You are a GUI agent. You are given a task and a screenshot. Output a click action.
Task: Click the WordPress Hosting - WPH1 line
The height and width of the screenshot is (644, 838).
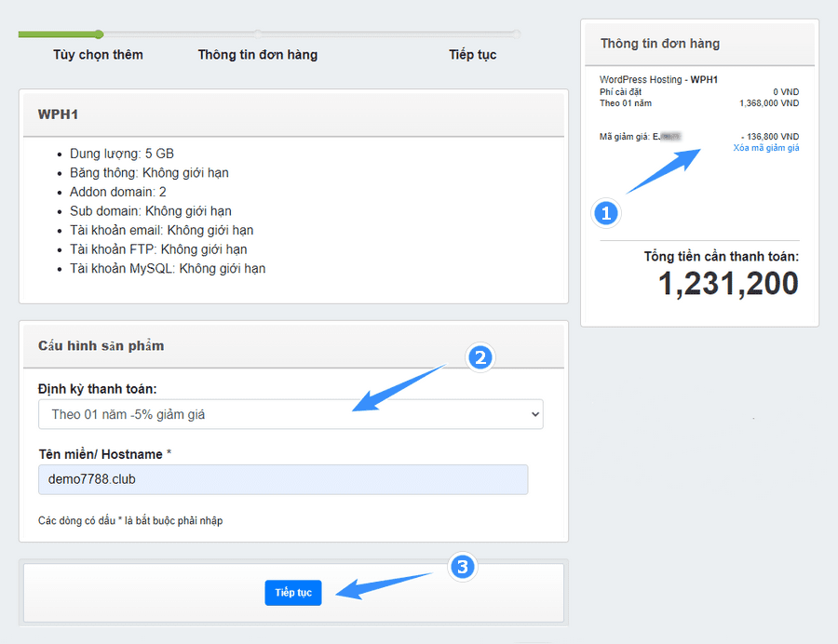658,79
